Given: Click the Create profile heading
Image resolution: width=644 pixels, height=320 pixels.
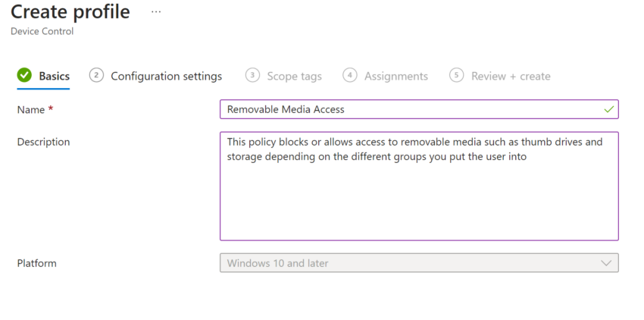Looking at the screenshot, I should [70, 11].
